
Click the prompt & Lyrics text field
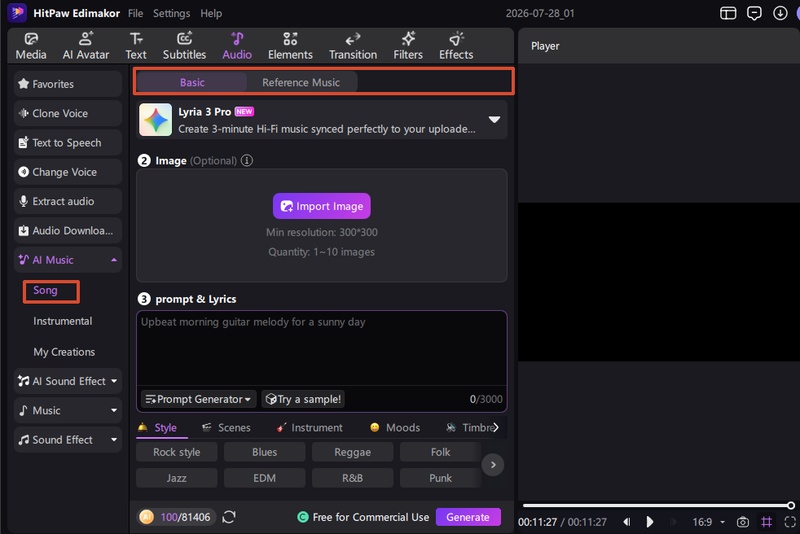[321, 348]
